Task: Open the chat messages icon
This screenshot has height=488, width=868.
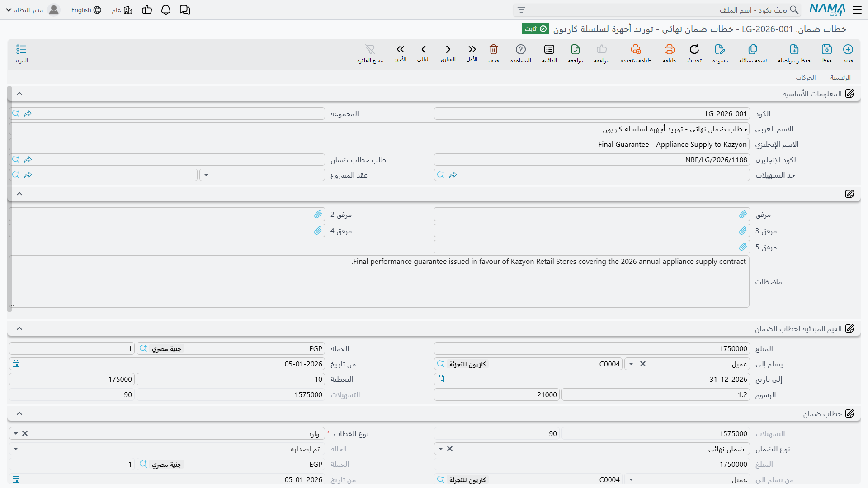Action: coord(185,10)
